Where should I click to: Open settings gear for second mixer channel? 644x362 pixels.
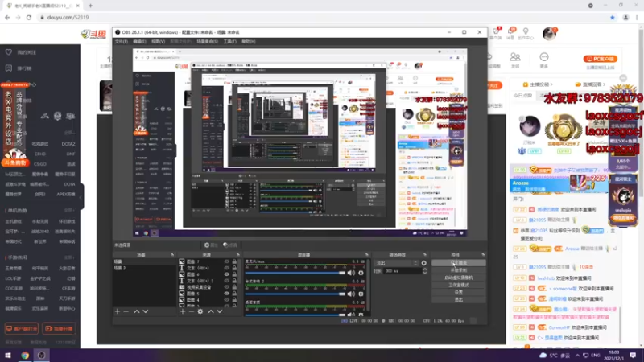361,294
